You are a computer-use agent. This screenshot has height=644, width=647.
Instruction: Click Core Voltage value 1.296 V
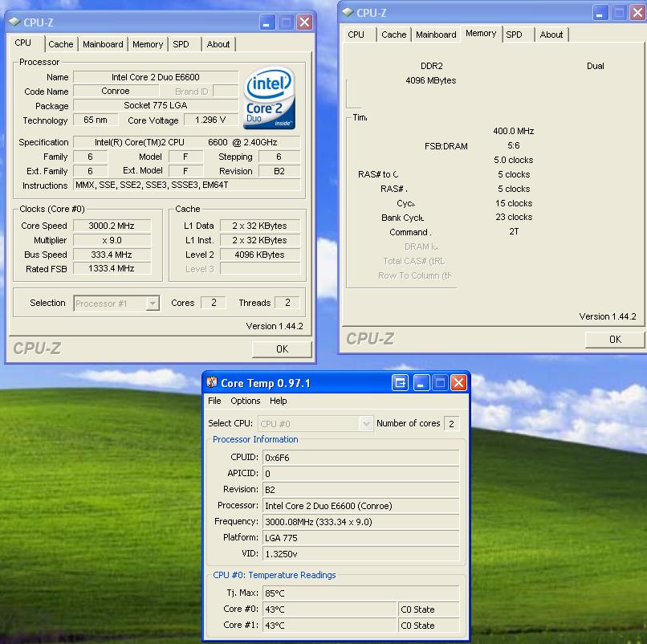coord(211,120)
